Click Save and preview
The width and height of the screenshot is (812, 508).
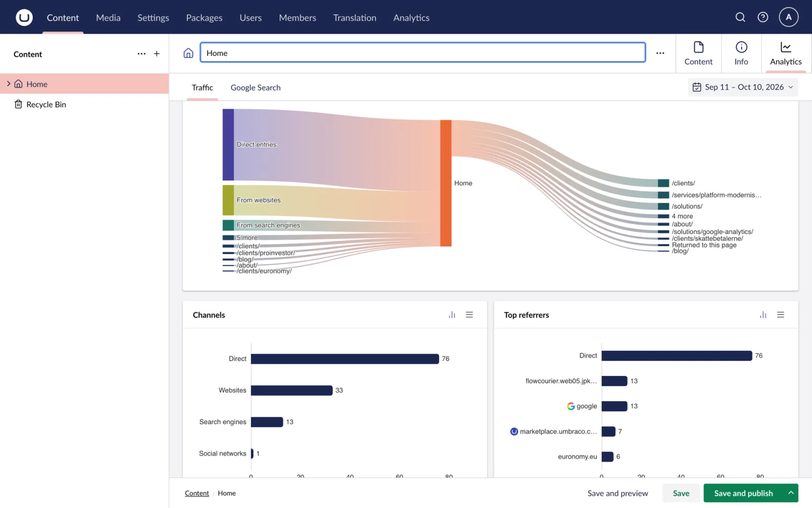tap(618, 493)
